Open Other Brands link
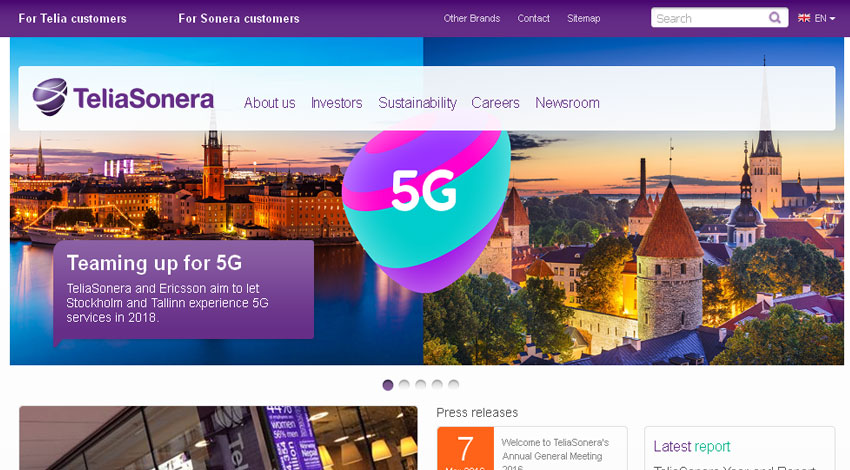Screen dimensions: 850x470 pos(472,18)
